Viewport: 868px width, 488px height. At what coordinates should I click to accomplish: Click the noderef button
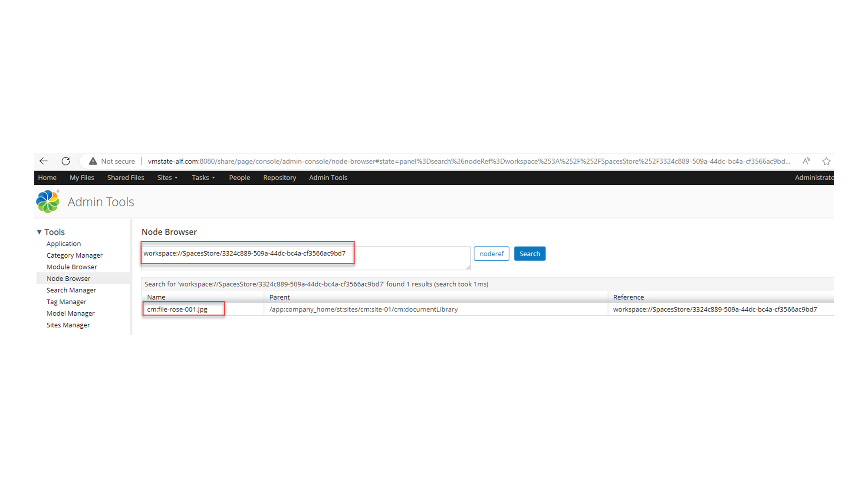pyautogui.click(x=491, y=253)
